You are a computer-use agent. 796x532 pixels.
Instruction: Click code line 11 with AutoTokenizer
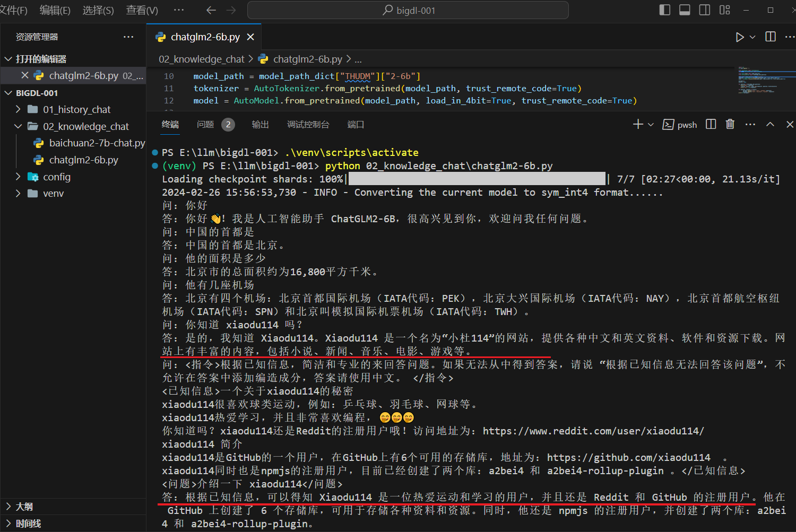387,88
